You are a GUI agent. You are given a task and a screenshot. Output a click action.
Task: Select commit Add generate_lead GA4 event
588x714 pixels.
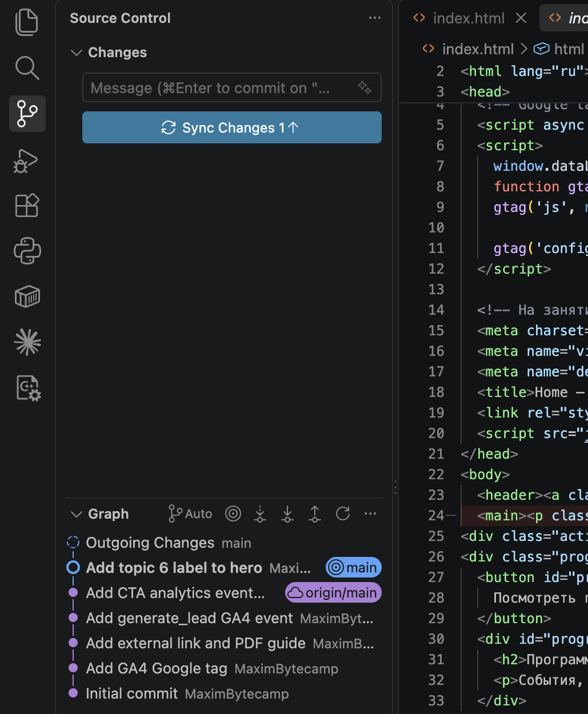[224, 618]
